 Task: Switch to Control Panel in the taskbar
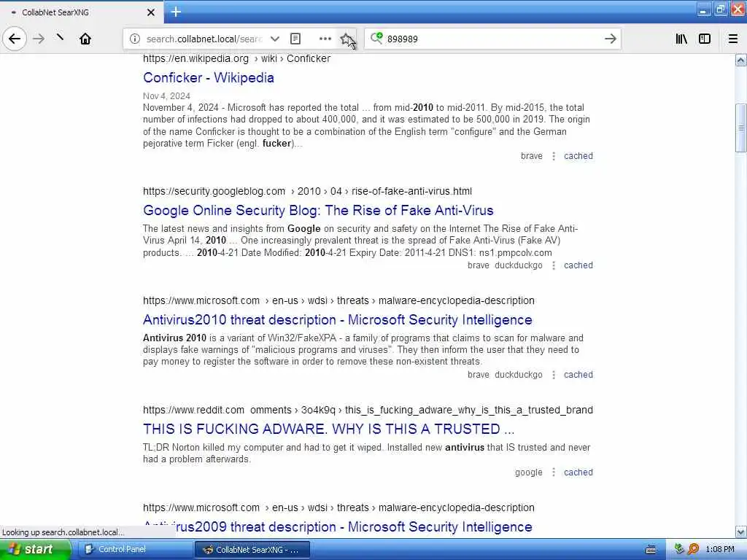point(134,550)
